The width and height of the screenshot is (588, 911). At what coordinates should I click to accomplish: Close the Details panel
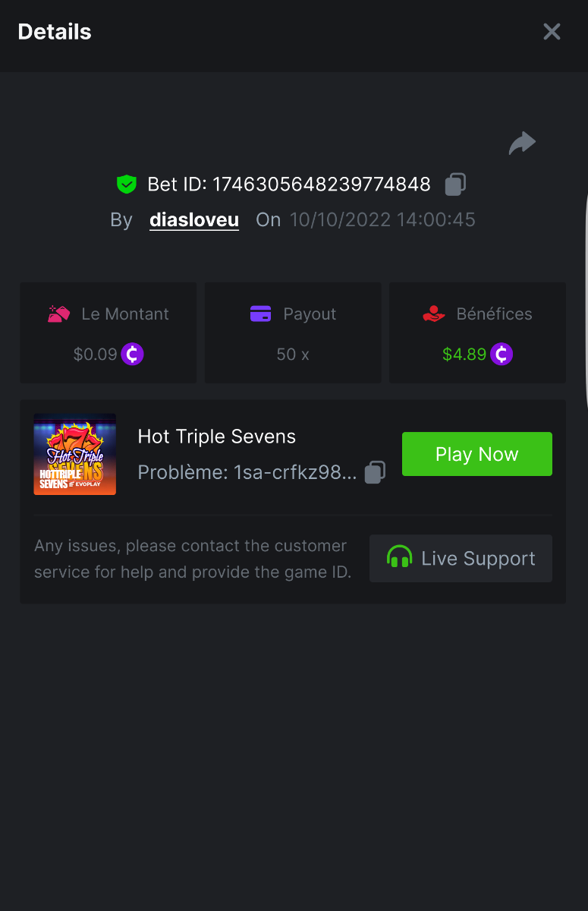pos(552,32)
